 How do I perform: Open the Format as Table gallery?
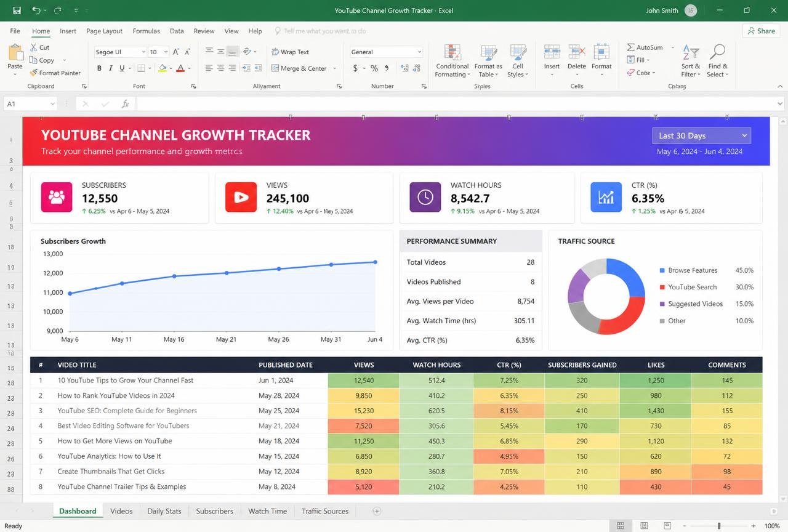tap(488, 61)
